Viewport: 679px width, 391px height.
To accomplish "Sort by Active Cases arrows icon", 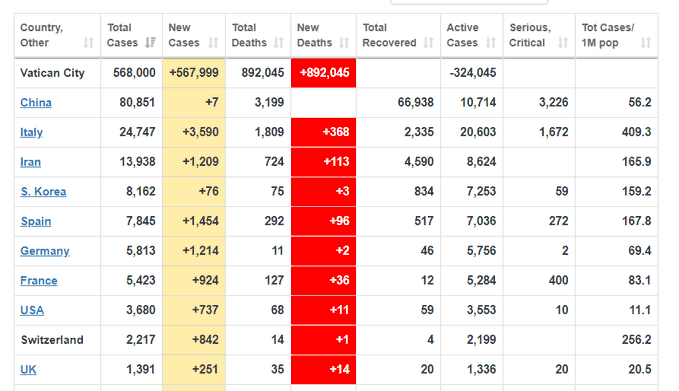I will click(x=491, y=42).
